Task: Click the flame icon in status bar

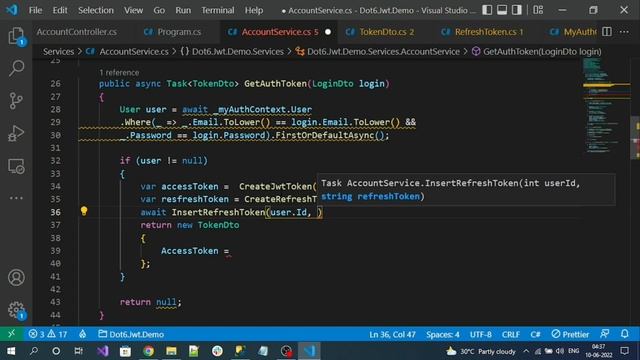Action: point(82,334)
